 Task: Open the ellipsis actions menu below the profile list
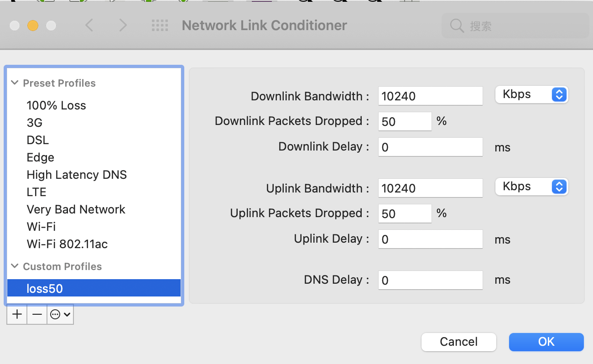tap(60, 314)
